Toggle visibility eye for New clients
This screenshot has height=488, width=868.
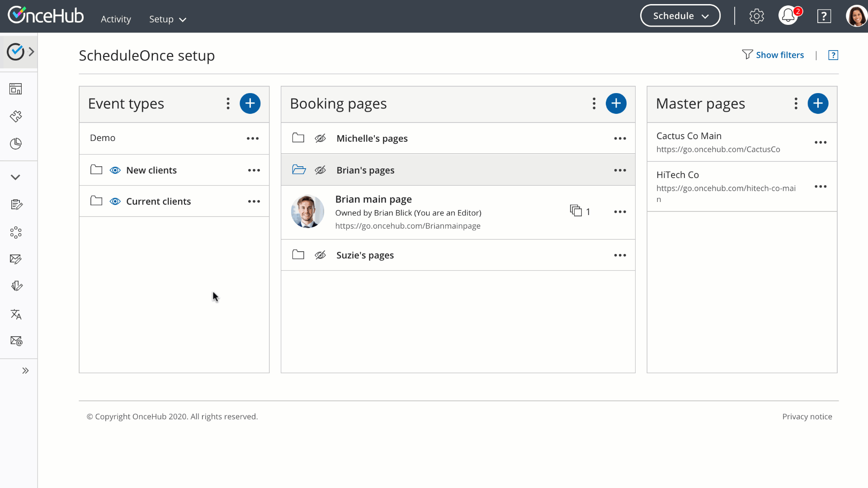(115, 170)
